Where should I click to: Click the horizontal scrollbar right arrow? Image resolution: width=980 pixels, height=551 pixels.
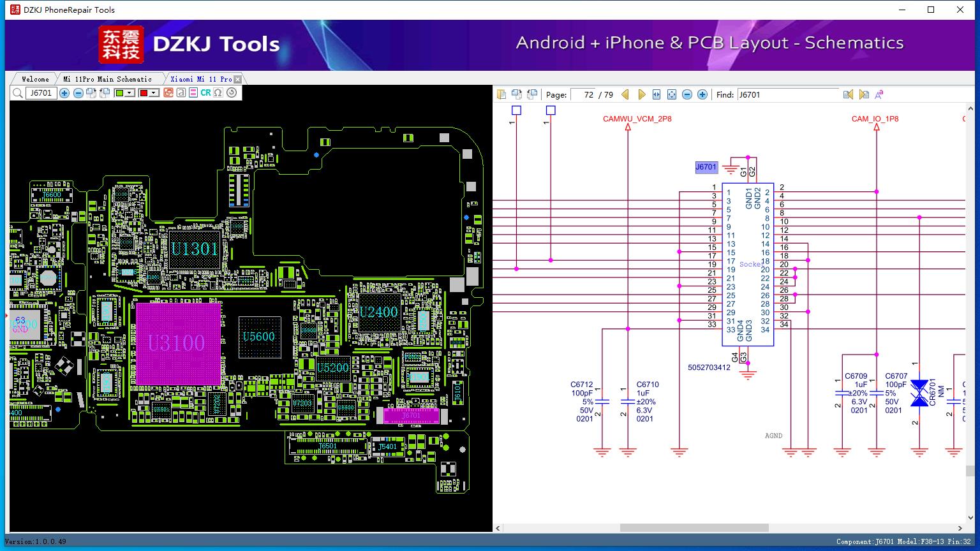point(960,528)
